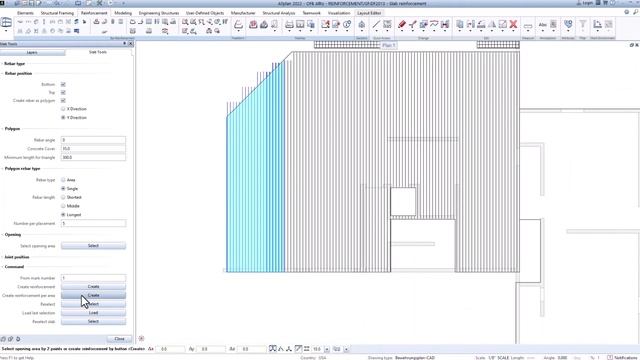Select Shortest rebar length option
This screenshot has width=640, height=360.
63,197
